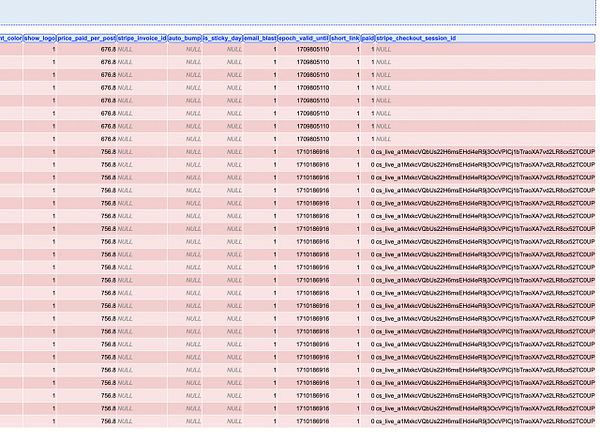The image size is (600, 445).
Task: Select the bottom row's cs_live session id
Action: coord(485,421)
